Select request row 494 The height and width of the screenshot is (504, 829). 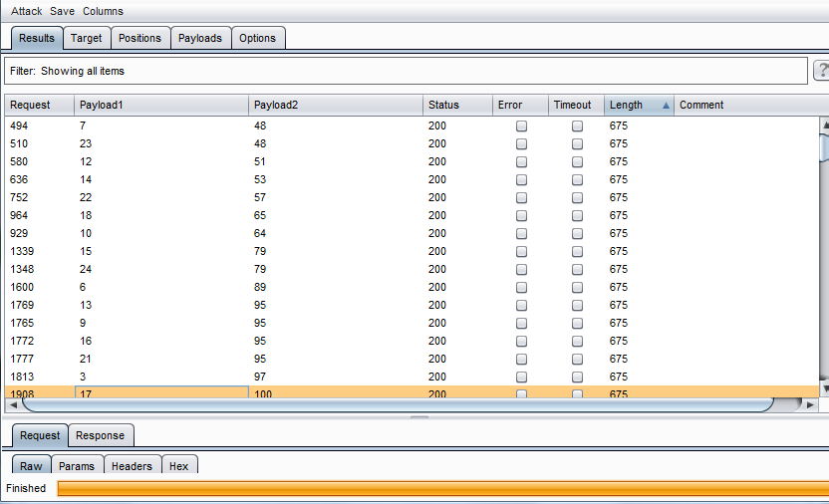point(412,126)
